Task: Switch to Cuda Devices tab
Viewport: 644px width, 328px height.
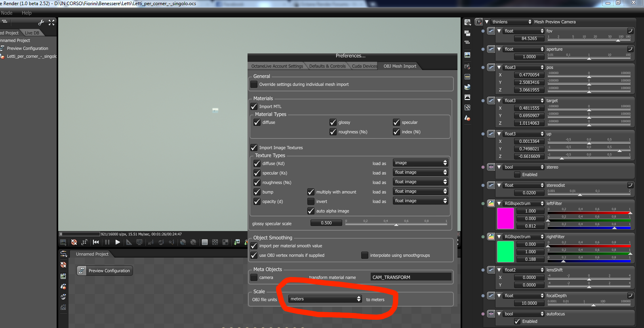Action: [364, 66]
